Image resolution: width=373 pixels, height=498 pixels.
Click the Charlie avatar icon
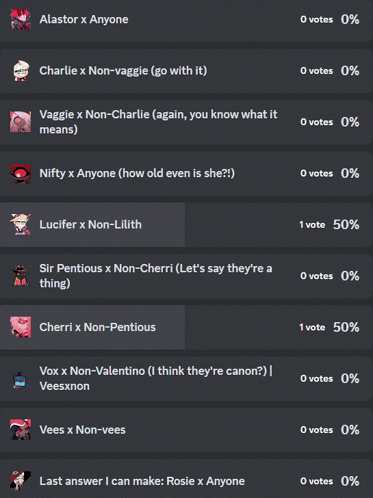click(20, 71)
